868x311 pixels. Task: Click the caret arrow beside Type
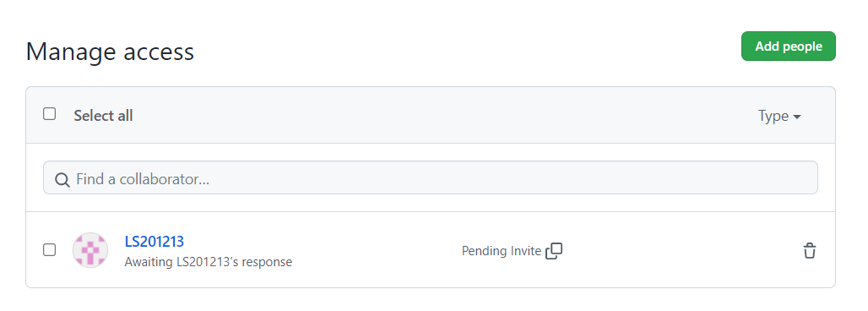pos(797,117)
